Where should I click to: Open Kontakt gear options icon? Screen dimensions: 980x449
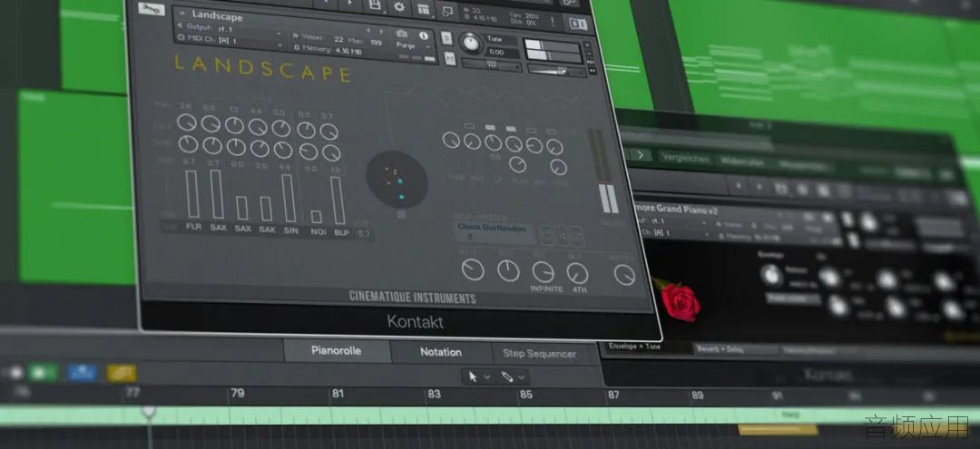pos(399,7)
